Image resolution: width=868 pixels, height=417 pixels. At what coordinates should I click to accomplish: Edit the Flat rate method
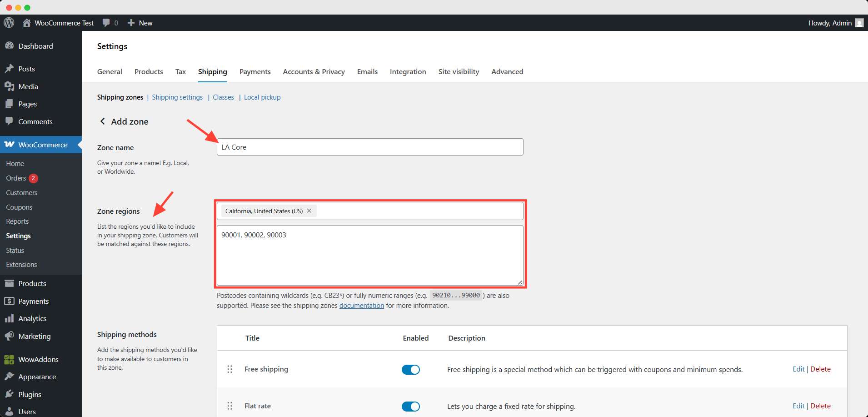click(798, 406)
